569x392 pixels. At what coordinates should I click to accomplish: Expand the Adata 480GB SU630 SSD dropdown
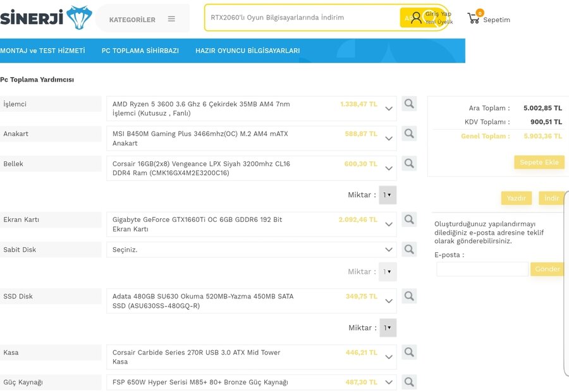(389, 301)
